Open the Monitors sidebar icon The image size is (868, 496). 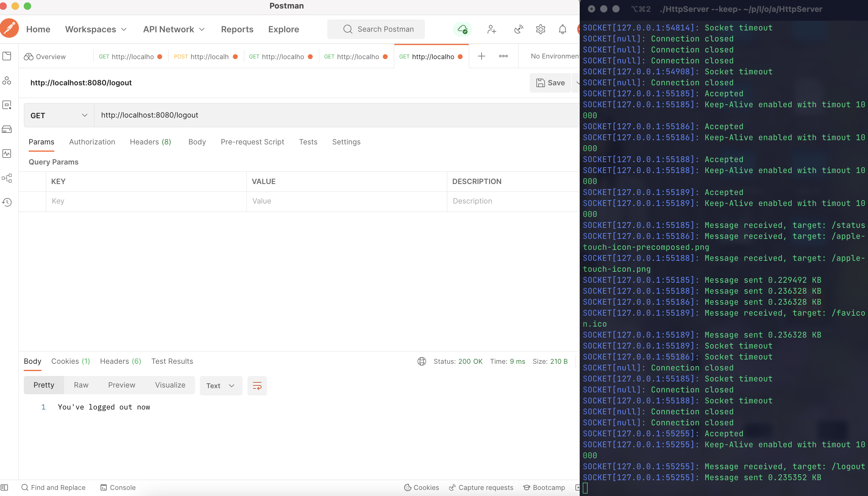[7, 154]
